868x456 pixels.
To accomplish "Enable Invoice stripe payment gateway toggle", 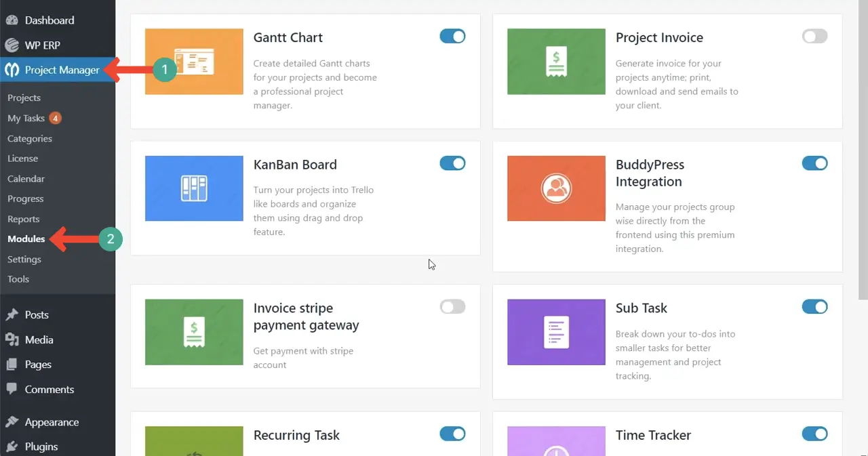I will [x=452, y=307].
